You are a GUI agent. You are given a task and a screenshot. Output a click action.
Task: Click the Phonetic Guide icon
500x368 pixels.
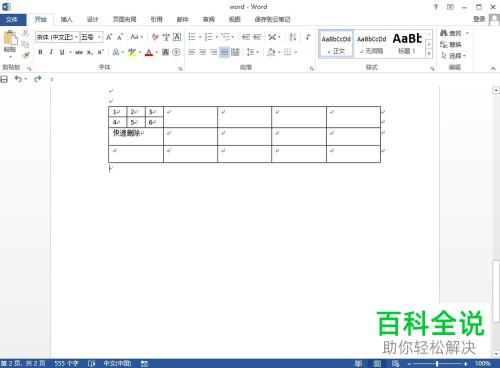166,37
